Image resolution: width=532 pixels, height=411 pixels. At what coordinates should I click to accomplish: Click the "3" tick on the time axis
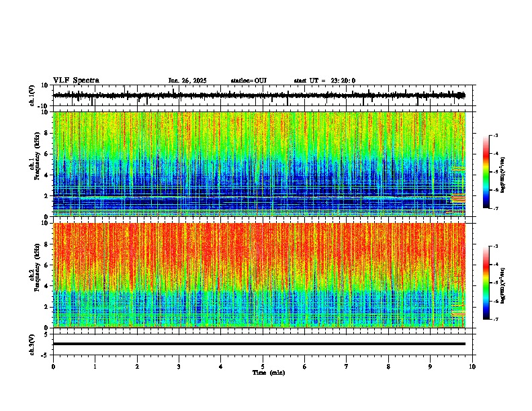point(179,367)
